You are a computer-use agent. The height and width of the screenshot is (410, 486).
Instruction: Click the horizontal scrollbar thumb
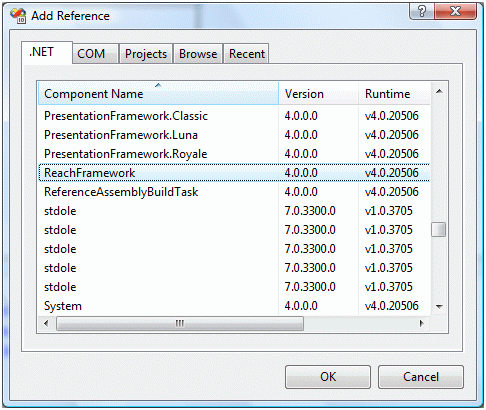pos(180,323)
